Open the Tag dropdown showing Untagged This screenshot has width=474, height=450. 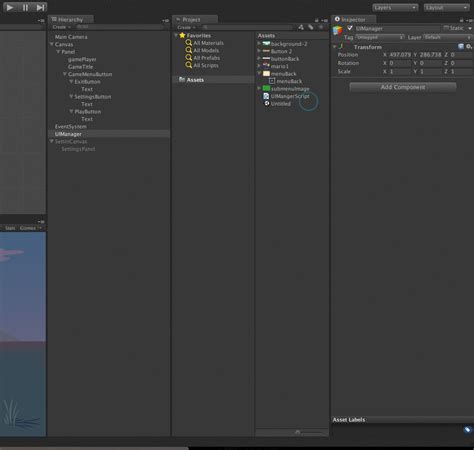[x=379, y=37]
